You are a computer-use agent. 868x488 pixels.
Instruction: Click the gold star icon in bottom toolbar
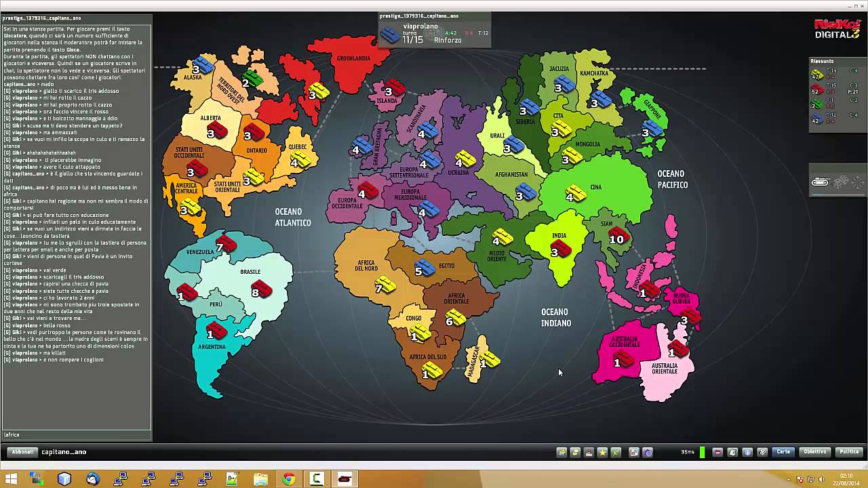pos(602,452)
